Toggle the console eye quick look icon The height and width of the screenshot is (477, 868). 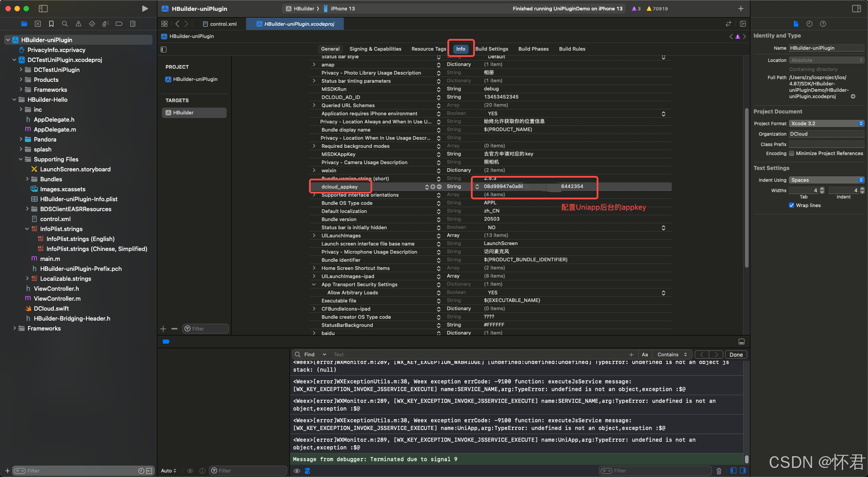(297, 471)
